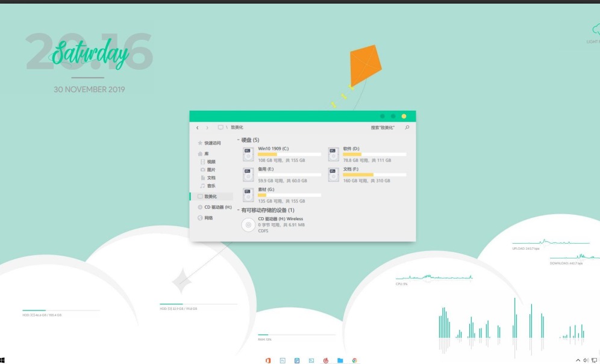Click the RAM usage bar widget
Viewport: 600px width, 364px height.
coord(296,336)
